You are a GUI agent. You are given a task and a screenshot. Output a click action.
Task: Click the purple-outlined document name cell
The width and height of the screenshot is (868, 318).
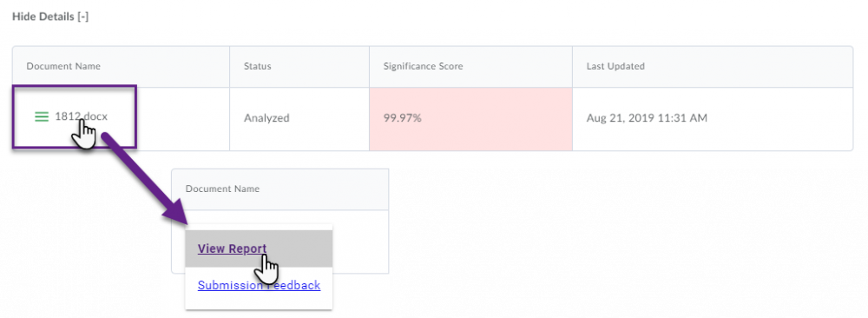(74, 116)
